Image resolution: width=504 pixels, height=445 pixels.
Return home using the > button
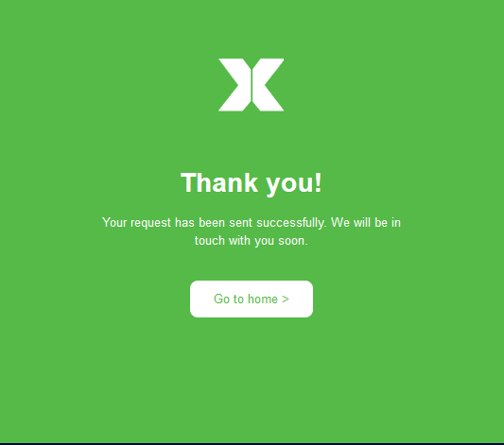tap(252, 299)
